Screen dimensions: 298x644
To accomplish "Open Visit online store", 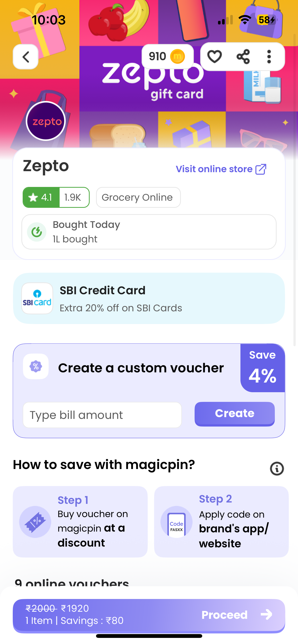I will click(221, 169).
